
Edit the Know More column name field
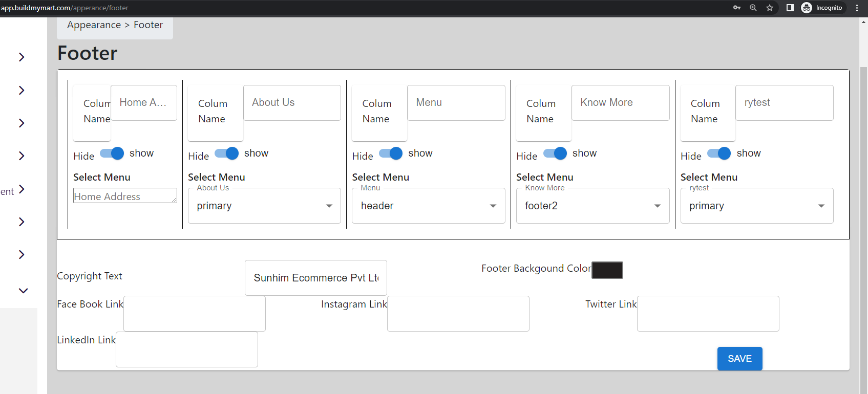[x=621, y=103]
